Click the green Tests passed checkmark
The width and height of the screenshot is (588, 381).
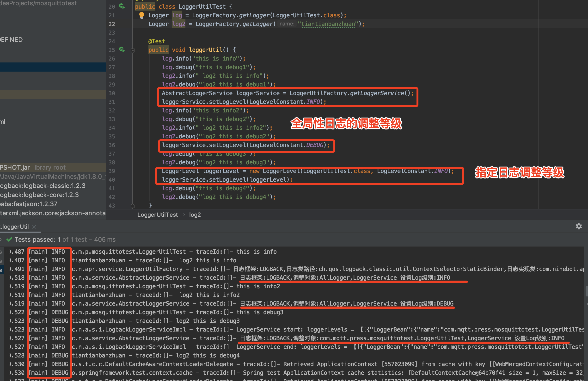click(x=9, y=240)
